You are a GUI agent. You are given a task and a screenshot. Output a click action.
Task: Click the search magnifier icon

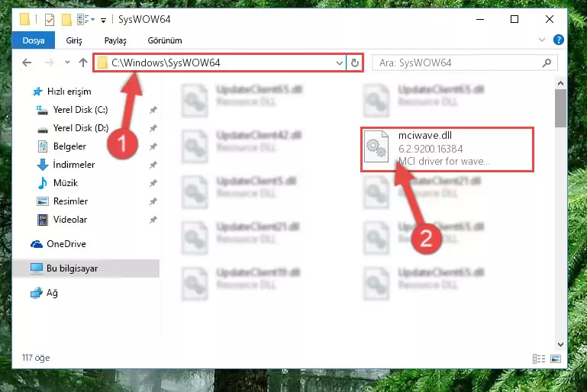(x=547, y=63)
